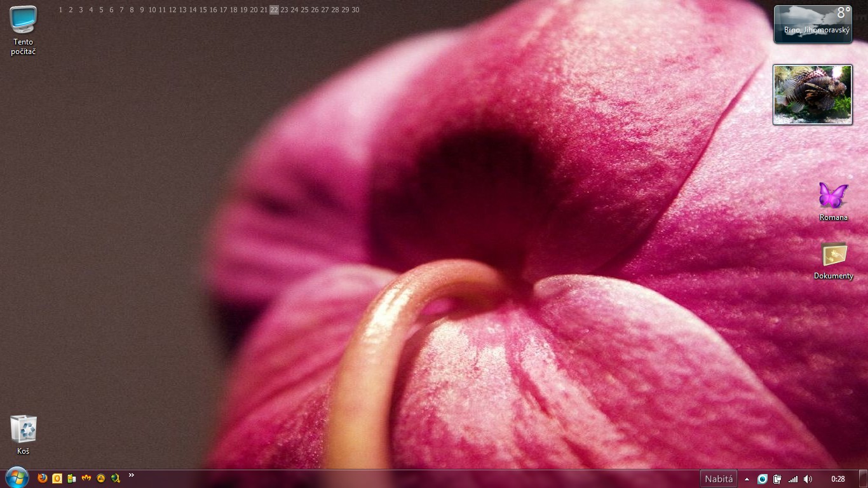Show hidden system tray icons
This screenshot has width=868, height=488.
(747, 479)
